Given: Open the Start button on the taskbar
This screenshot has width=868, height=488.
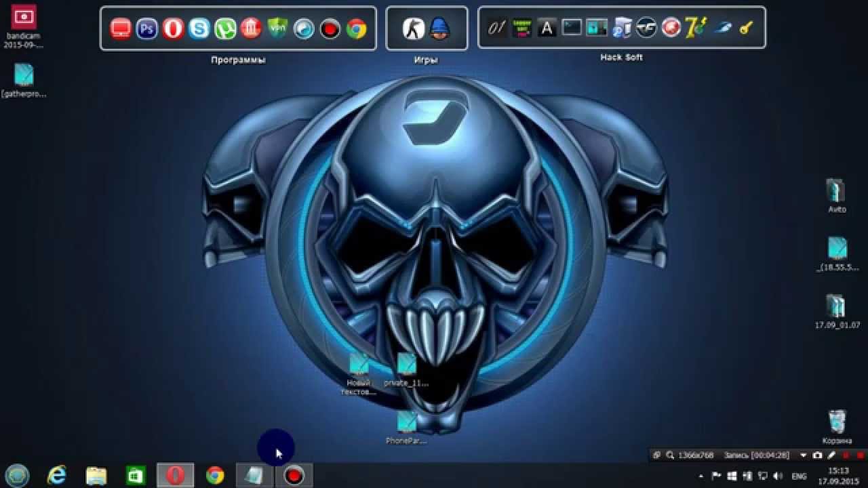Looking at the screenshot, I should [x=18, y=475].
